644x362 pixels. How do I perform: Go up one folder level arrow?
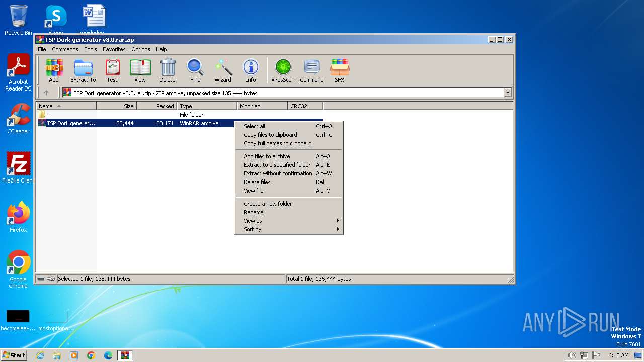click(x=46, y=93)
